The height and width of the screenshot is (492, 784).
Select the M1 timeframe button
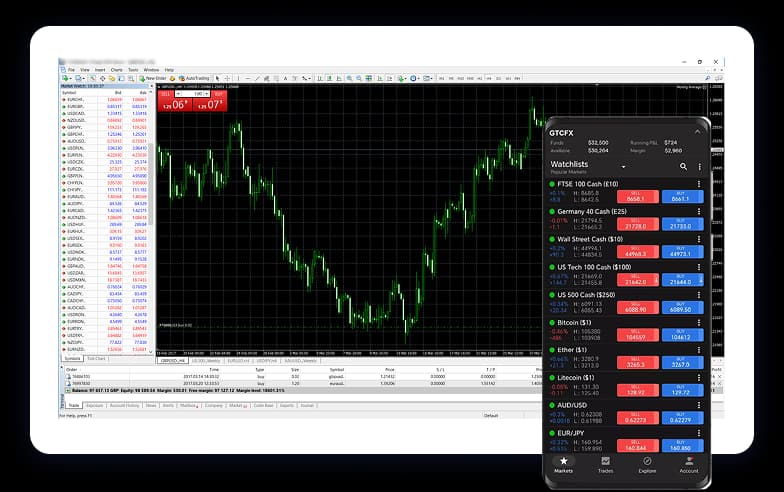pyautogui.click(x=442, y=78)
